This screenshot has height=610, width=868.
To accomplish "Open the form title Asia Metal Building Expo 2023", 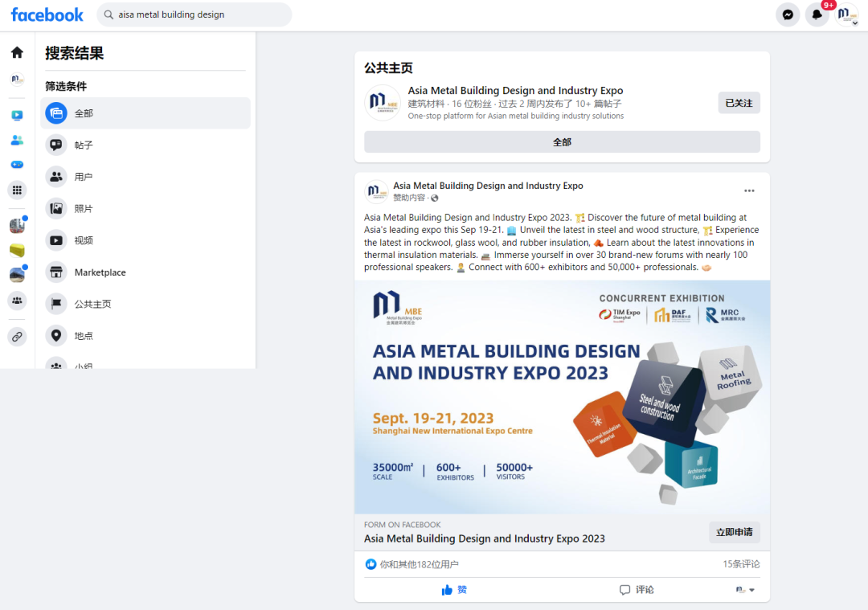I will point(485,538).
